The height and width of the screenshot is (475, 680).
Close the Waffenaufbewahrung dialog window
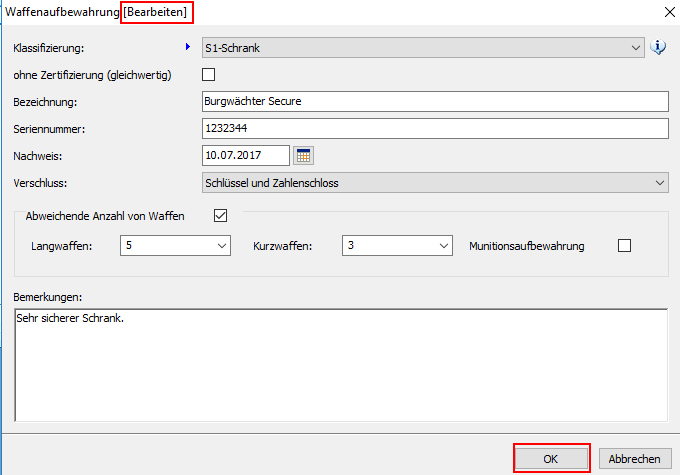pyautogui.click(x=668, y=12)
